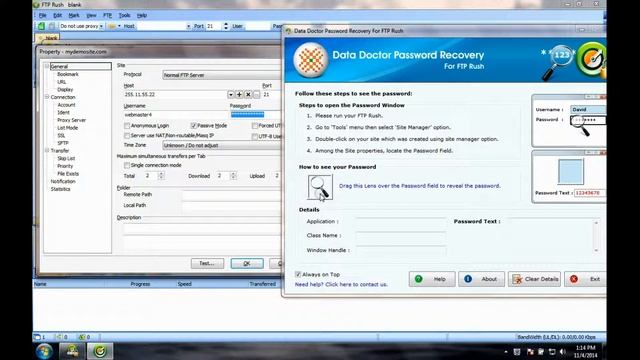The height and width of the screenshot is (360, 640).
Task: Click the Test... button
Action: click(207, 264)
